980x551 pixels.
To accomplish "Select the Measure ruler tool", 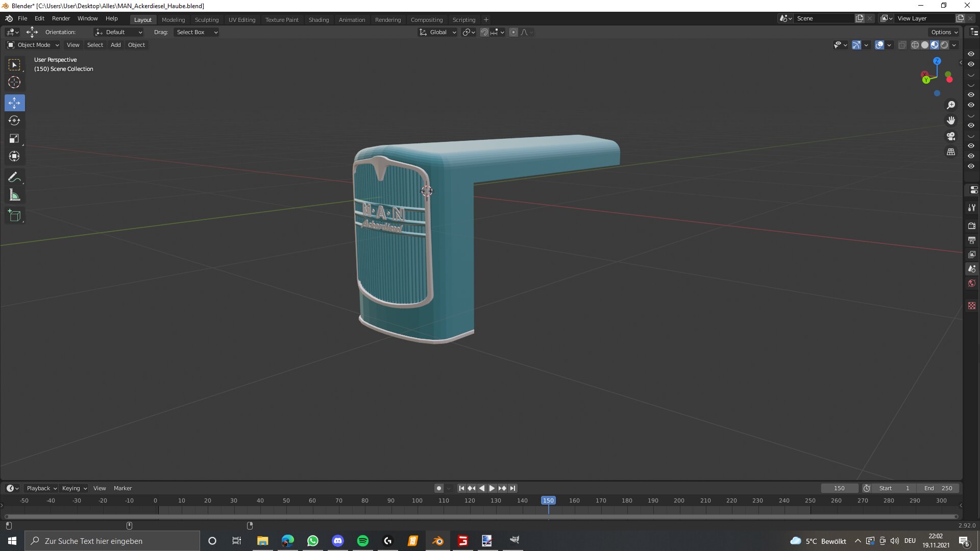I will pyautogui.click(x=14, y=195).
